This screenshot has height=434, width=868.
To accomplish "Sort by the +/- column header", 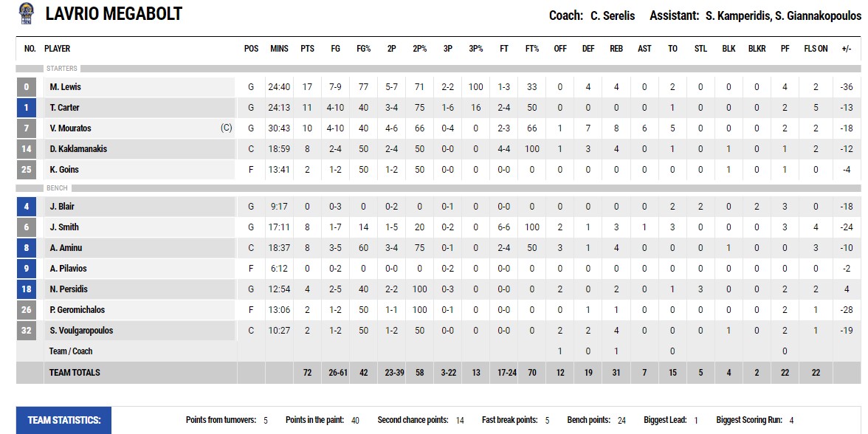I will [846, 49].
